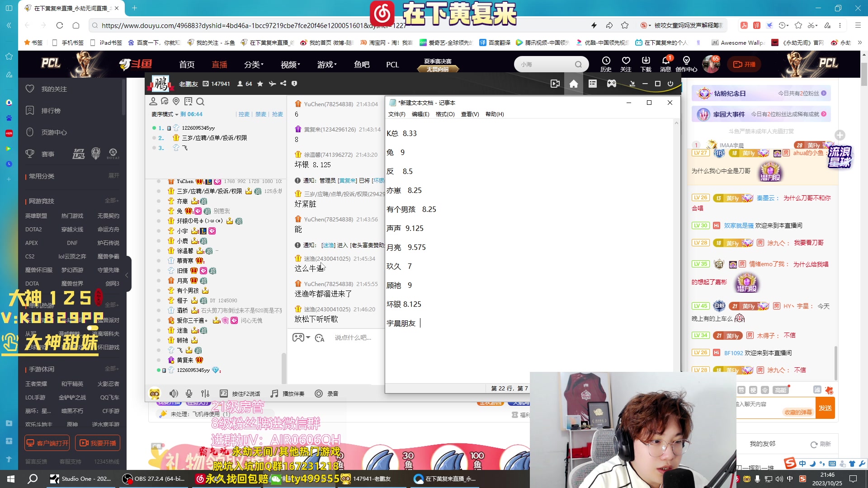
Task: Expand the Douyu 游戏 nav dropdown
Action: 327,65
